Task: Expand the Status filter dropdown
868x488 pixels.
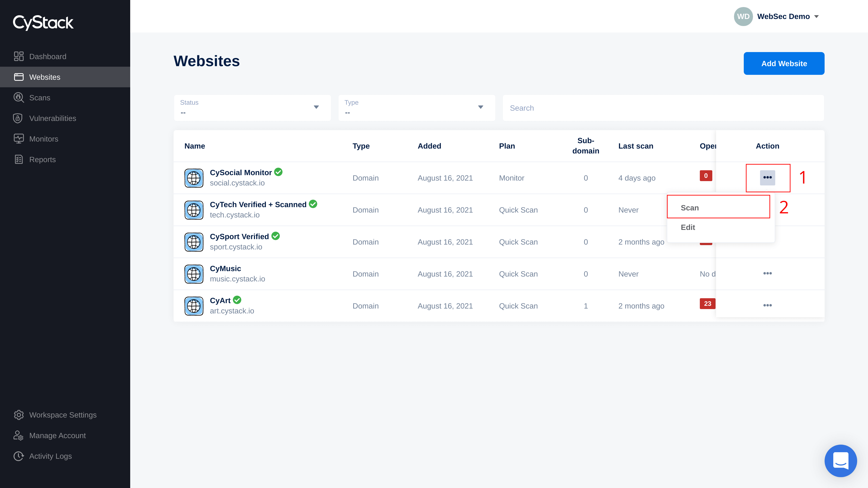Action: click(252, 108)
